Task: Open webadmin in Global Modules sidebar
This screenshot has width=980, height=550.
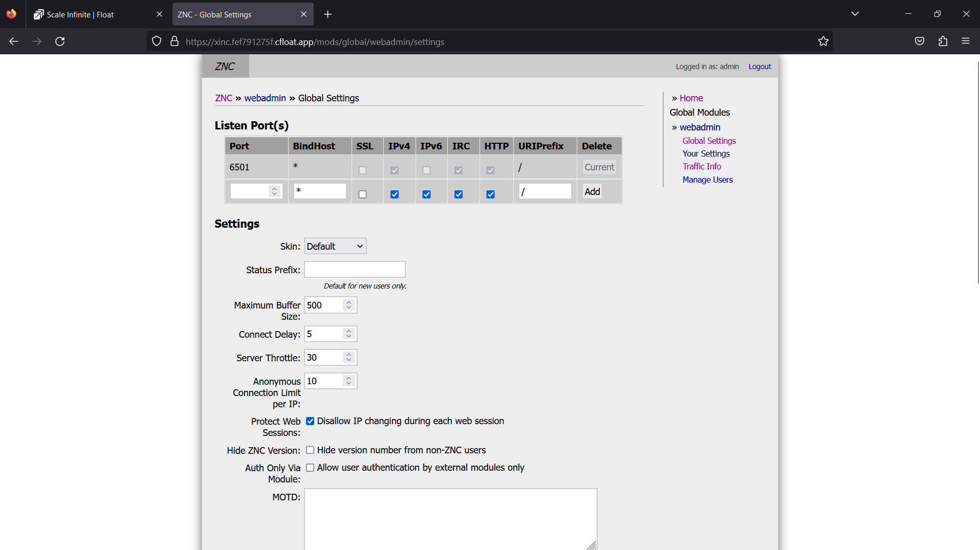Action: (x=700, y=127)
